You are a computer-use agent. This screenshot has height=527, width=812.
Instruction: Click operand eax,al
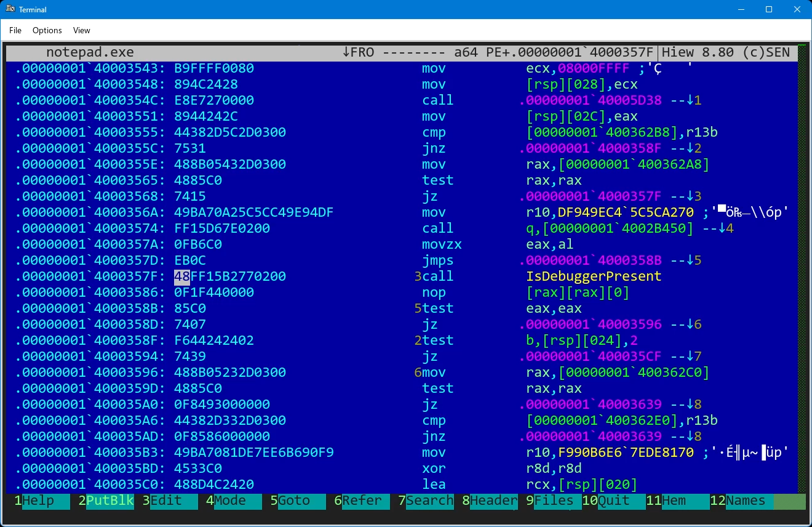pos(550,244)
